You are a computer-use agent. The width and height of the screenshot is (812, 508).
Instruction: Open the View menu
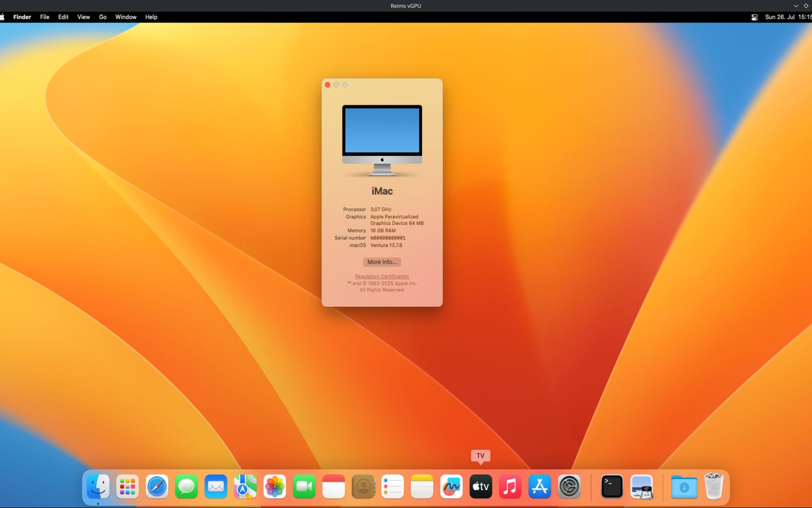83,17
